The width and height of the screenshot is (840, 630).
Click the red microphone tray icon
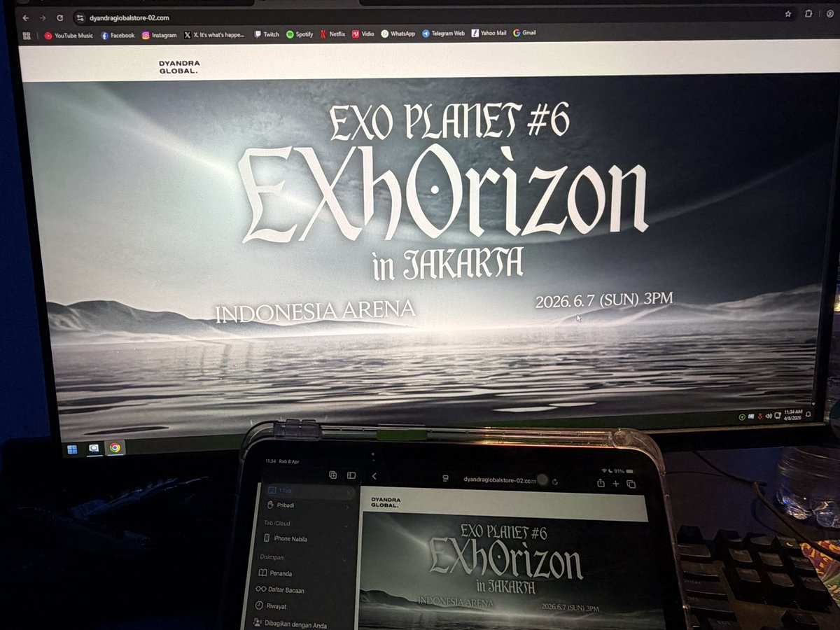click(759, 416)
